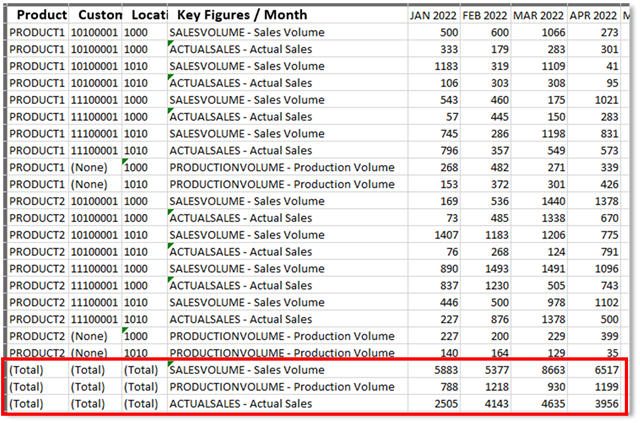Select the Product column header
Image resolution: width=640 pixels, height=423 pixels.
(37, 16)
